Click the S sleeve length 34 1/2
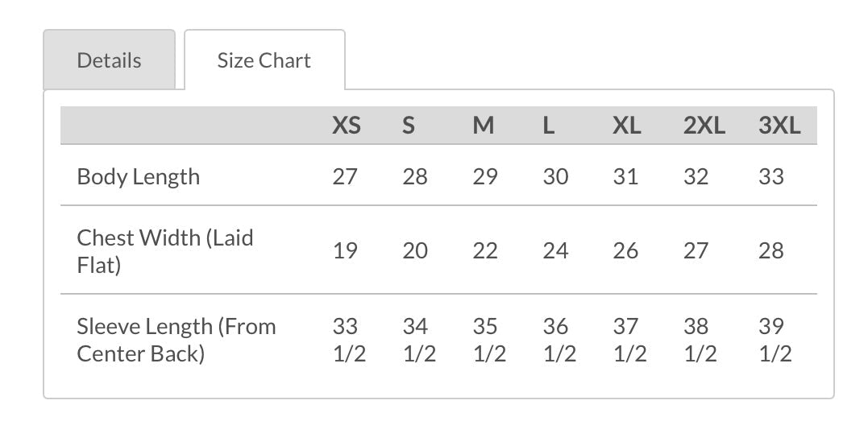The height and width of the screenshot is (446, 868). pos(419,340)
